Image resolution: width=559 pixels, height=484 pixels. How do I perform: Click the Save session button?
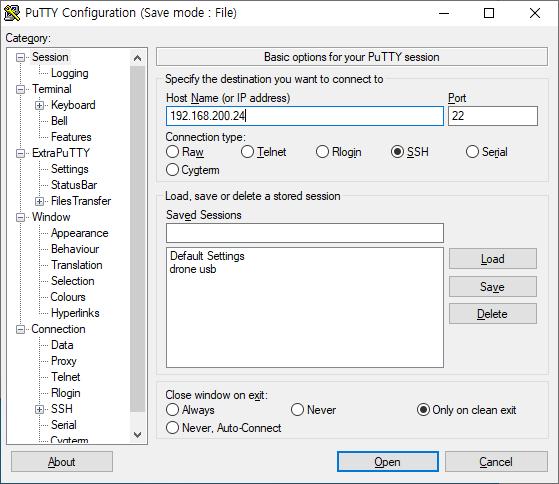[493, 287]
